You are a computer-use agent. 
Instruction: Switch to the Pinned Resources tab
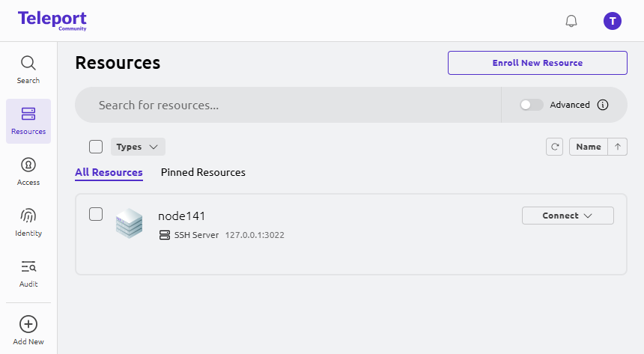click(x=203, y=172)
